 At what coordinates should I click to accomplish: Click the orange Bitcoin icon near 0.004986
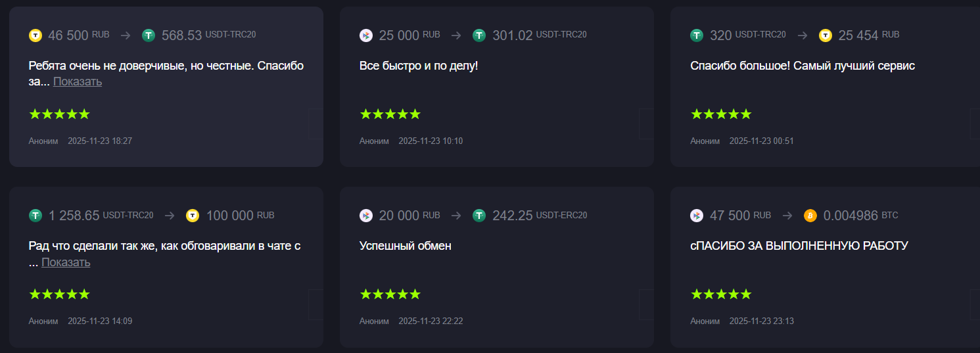click(810, 216)
